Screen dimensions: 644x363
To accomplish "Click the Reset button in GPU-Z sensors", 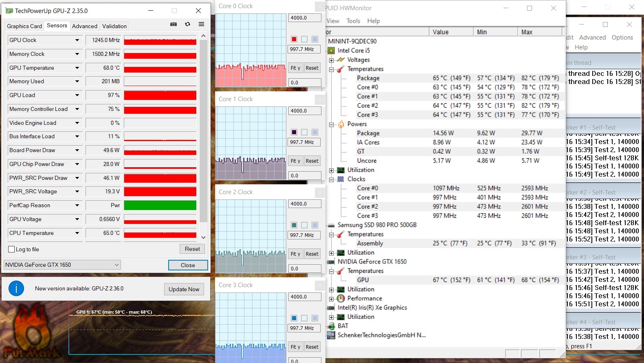I will (x=192, y=249).
